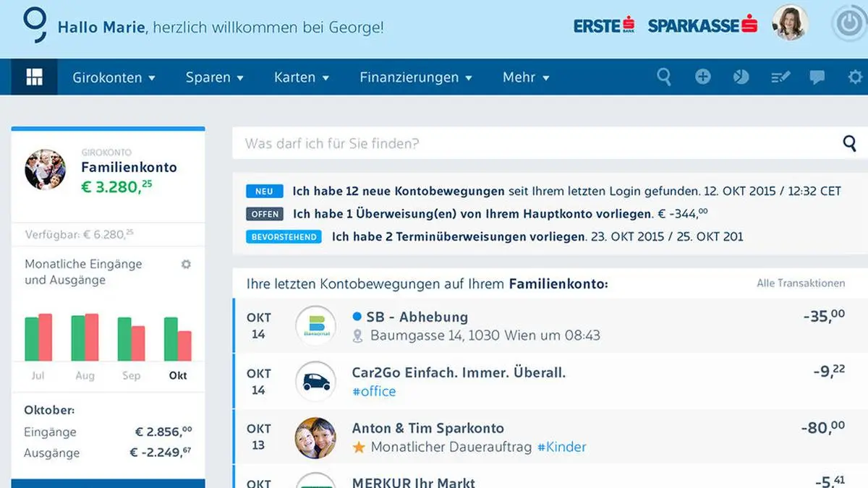Viewport: 868px width, 488px height.
Task: Click the plus circle icon in navbar
Action: 702,77
